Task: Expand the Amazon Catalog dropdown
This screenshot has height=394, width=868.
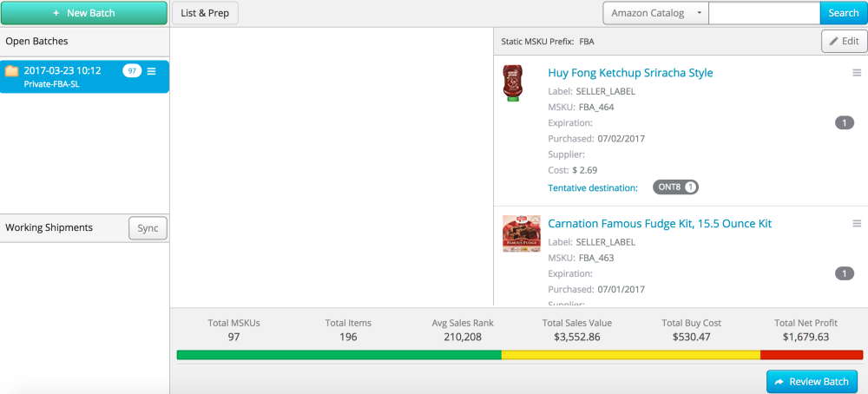Action: pyautogui.click(x=655, y=13)
